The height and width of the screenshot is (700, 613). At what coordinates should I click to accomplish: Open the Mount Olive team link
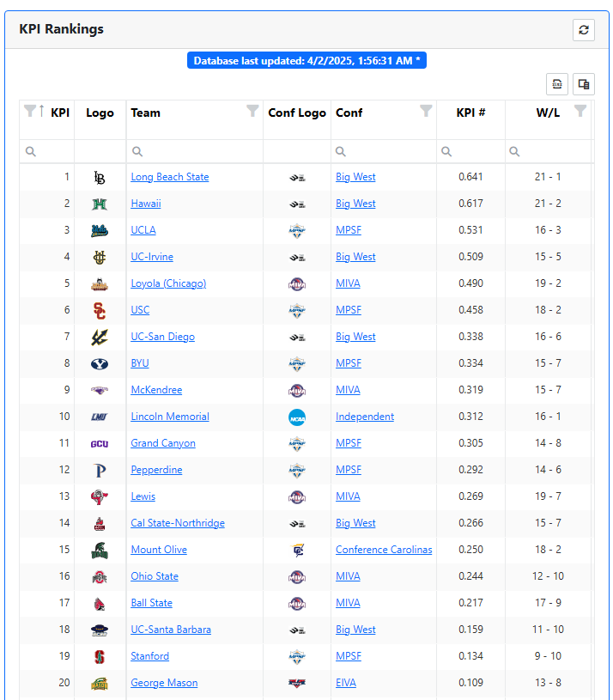click(x=159, y=550)
